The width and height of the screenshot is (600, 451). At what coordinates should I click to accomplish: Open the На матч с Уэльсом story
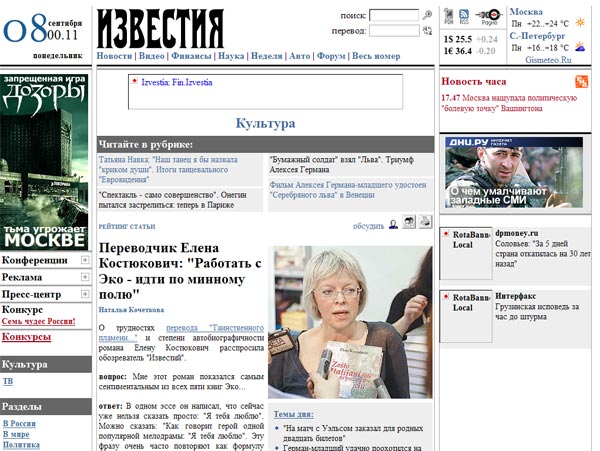353,433
